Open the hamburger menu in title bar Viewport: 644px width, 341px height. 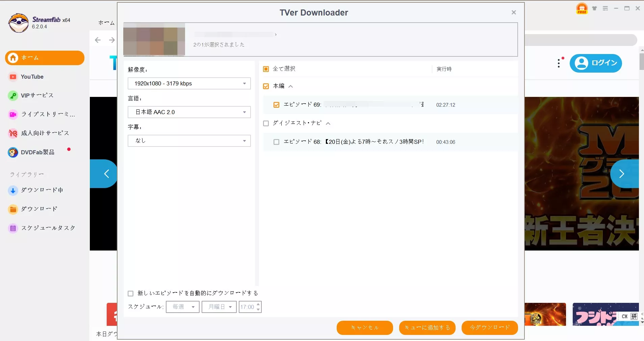click(605, 8)
